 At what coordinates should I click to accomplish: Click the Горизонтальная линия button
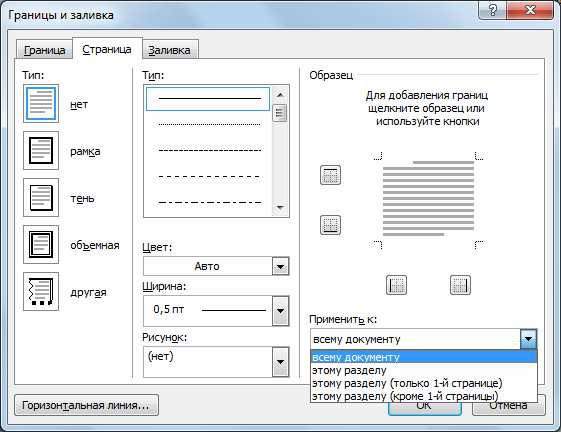(x=86, y=405)
